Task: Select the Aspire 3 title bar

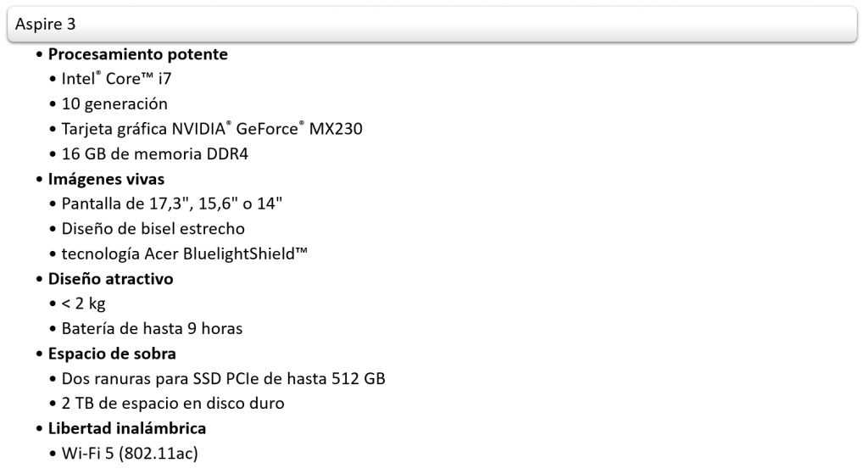Action: [x=431, y=25]
